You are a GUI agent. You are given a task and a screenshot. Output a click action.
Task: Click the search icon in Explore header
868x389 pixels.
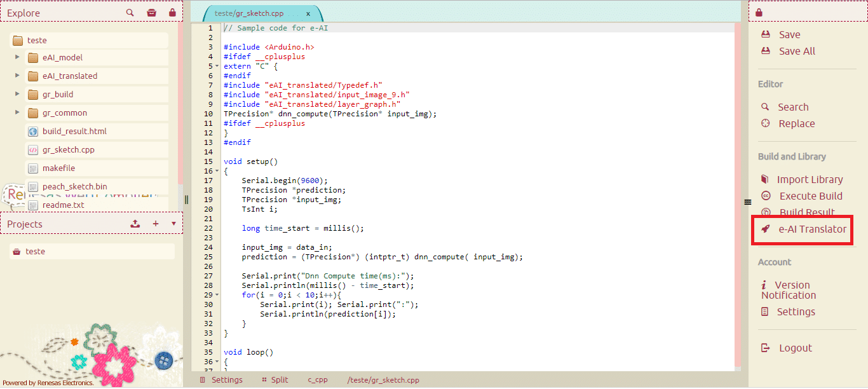coord(130,13)
